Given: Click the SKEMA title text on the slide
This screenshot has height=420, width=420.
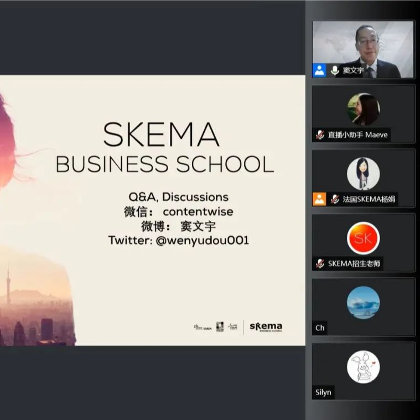Looking at the screenshot, I should click(161, 134).
